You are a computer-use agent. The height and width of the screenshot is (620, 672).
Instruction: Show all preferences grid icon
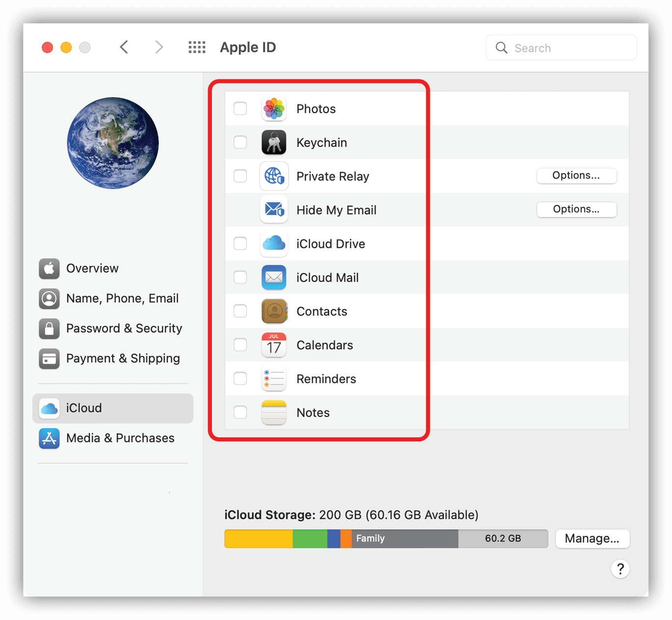click(x=197, y=47)
